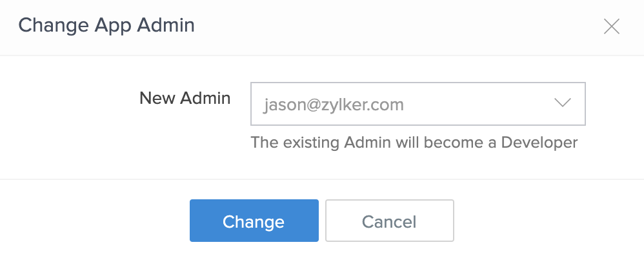This screenshot has width=644, height=258.
Task: Click the down arrow beside jason@zylker.com
Action: pyautogui.click(x=563, y=103)
